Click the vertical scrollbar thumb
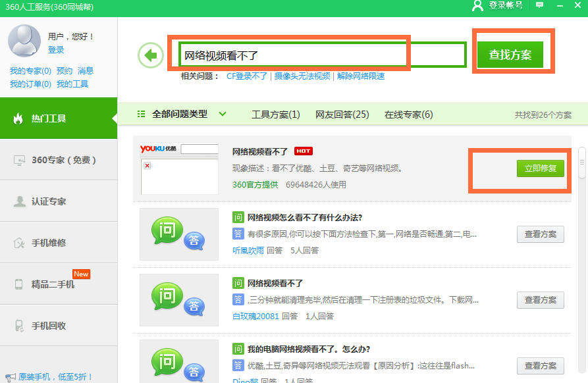588x383 pixels. point(581,163)
